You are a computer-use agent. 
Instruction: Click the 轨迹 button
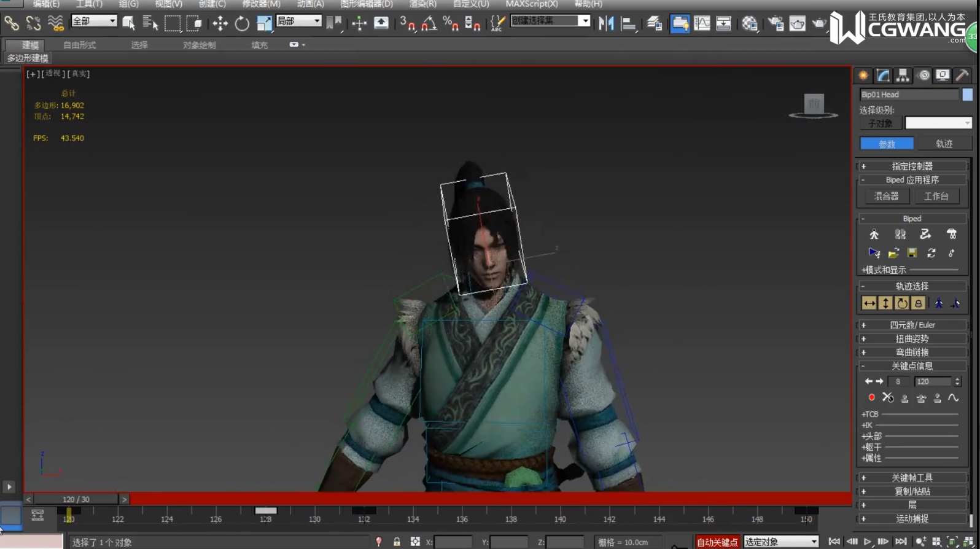(944, 144)
